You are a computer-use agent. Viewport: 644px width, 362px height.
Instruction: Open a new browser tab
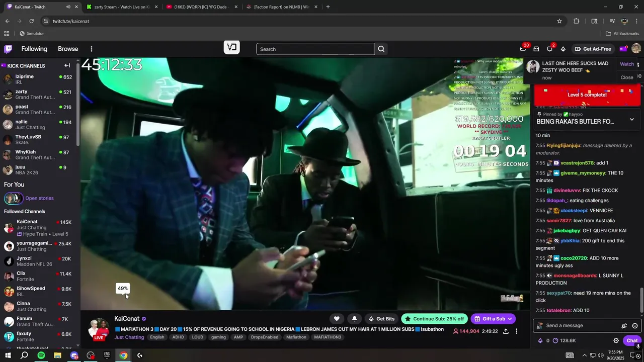(x=328, y=7)
